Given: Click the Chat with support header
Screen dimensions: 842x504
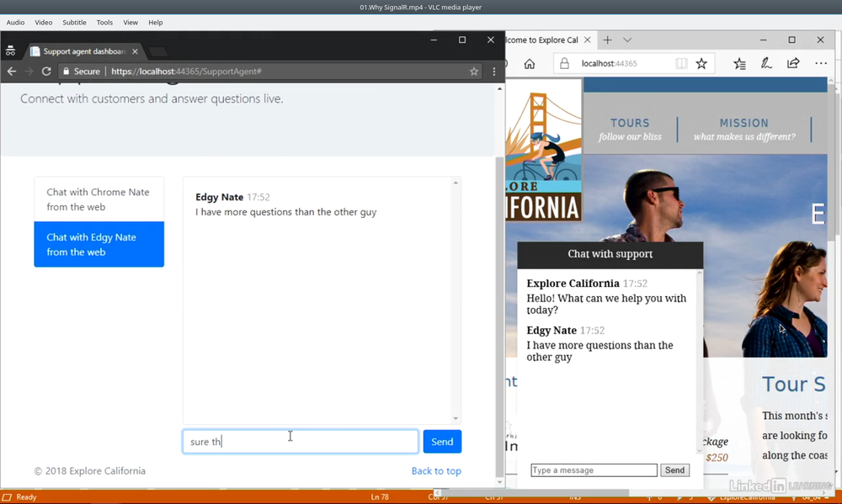Looking at the screenshot, I should coord(610,254).
